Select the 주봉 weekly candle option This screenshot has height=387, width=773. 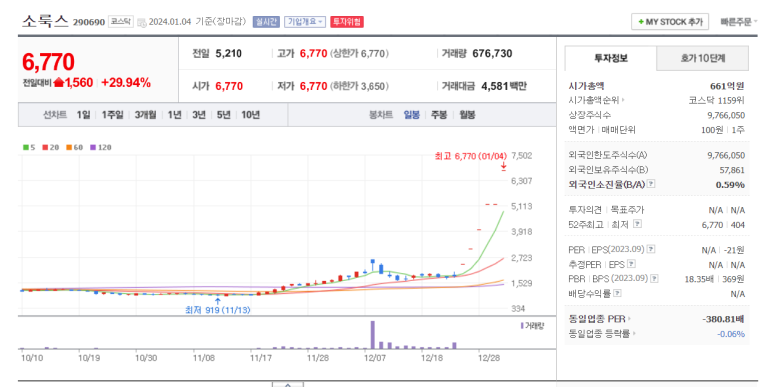(439, 114)
